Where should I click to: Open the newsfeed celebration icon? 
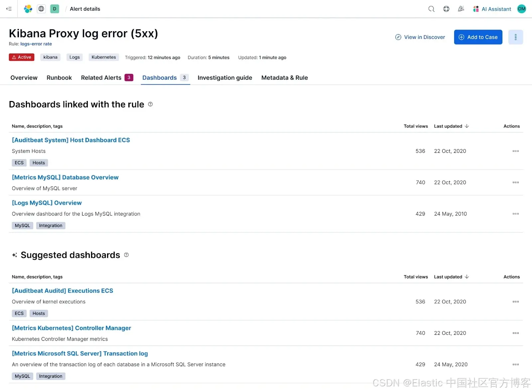coord(461,9)
